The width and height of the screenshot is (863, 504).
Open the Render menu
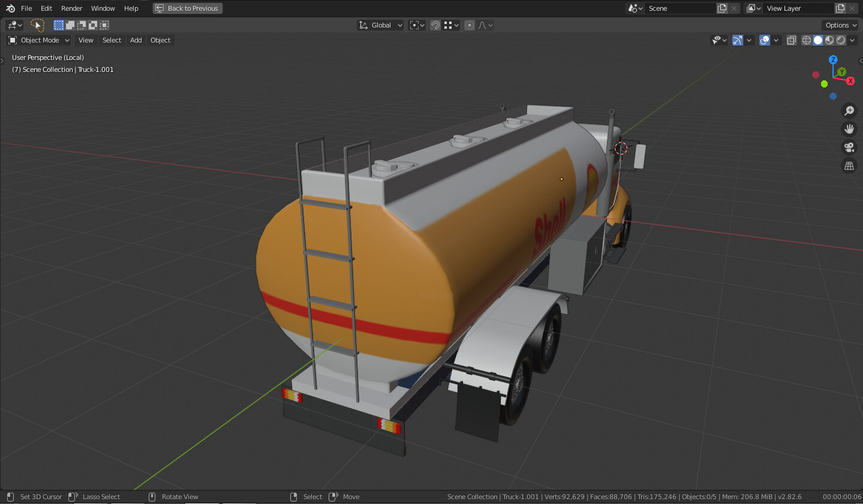click(71, 8)
